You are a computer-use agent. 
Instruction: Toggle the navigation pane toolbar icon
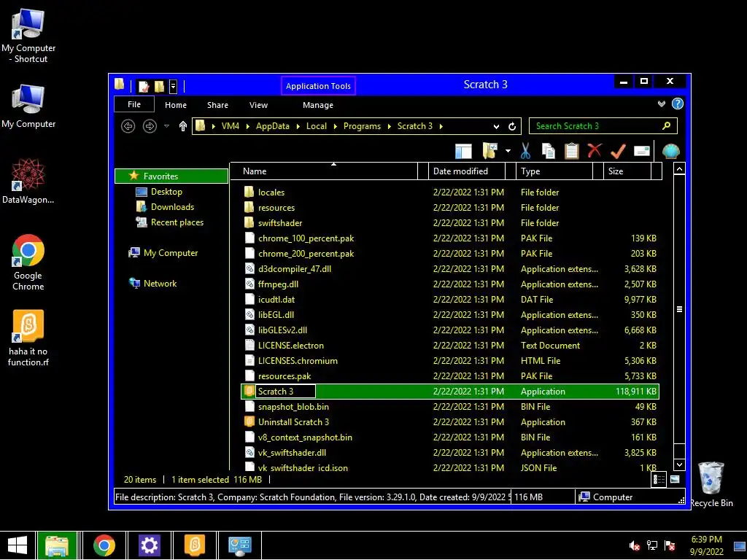point(463,151)
